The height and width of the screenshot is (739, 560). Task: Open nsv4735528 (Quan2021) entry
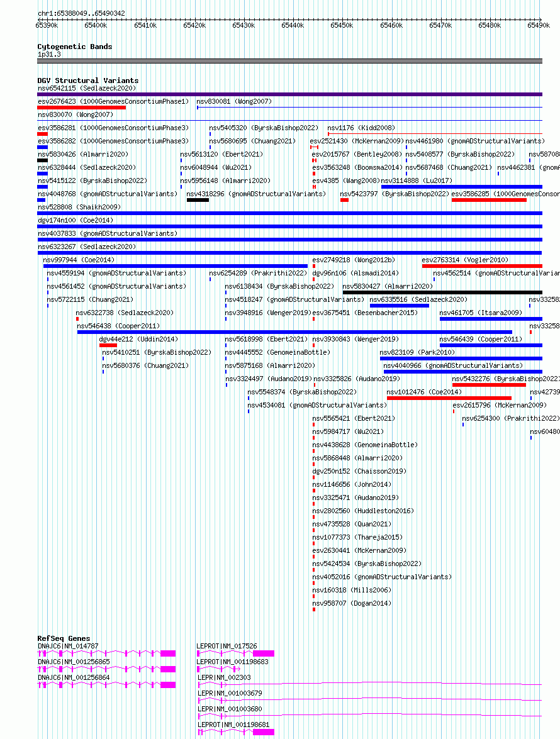click(352, 524)
